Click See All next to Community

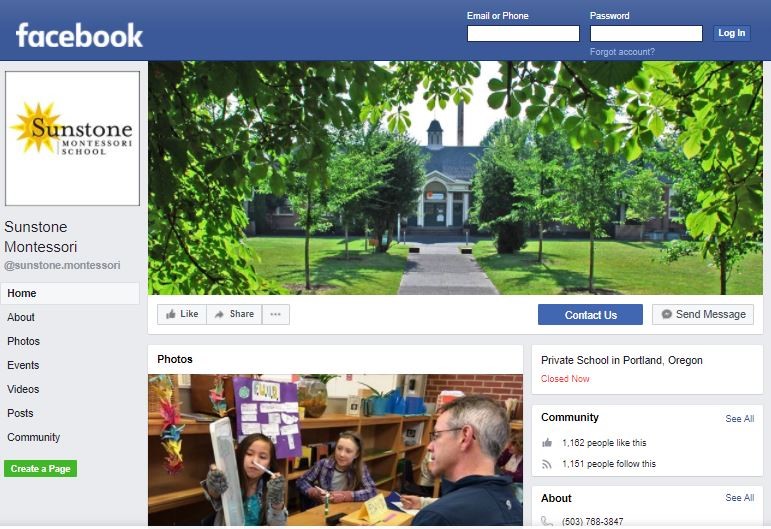point(740,419)
